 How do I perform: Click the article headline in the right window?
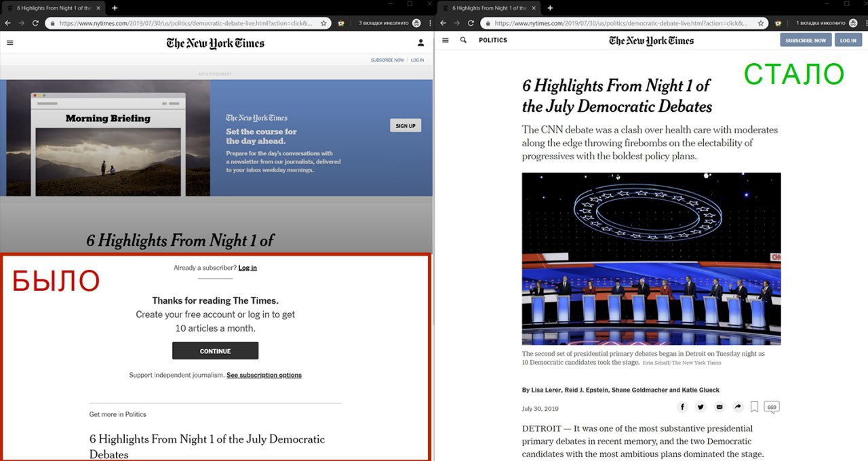617,96
